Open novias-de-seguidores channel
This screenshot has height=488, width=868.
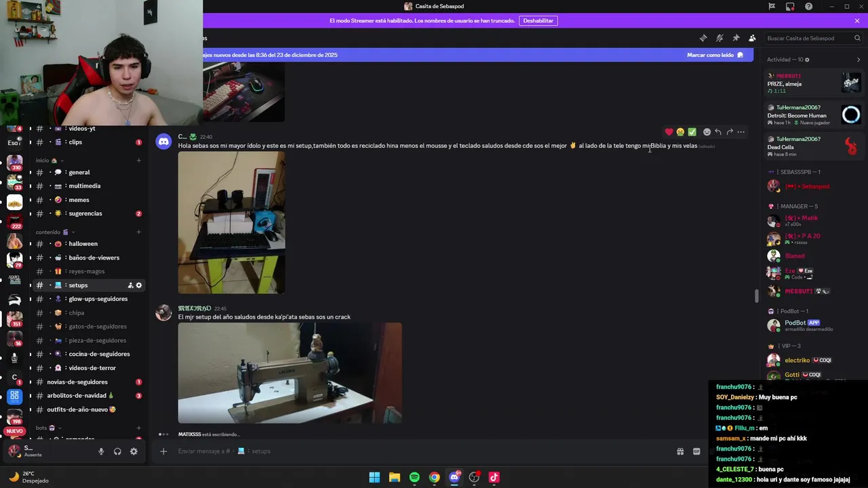[89, 382]
